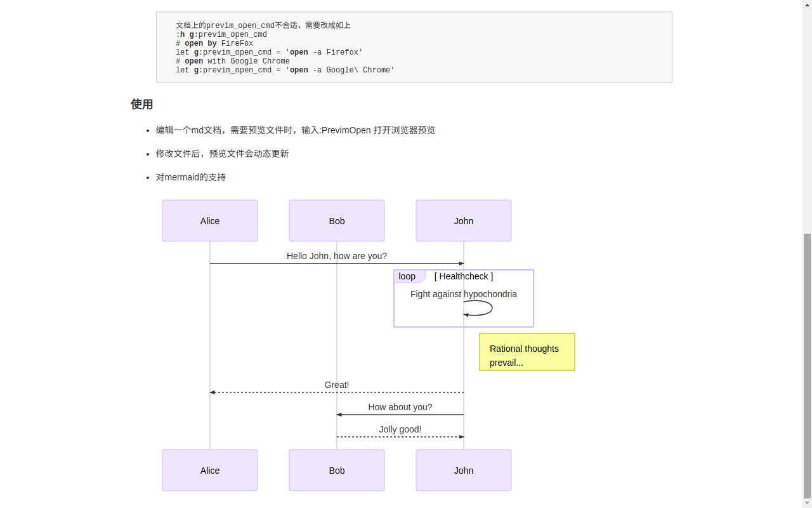812x508 pixels.
Task: Click the top Alice actor box
Action: (x=210, y=221)
